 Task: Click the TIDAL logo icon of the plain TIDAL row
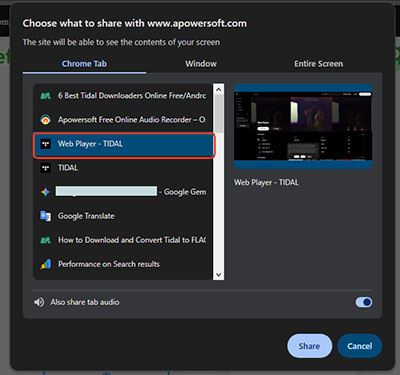click(46, 168)
